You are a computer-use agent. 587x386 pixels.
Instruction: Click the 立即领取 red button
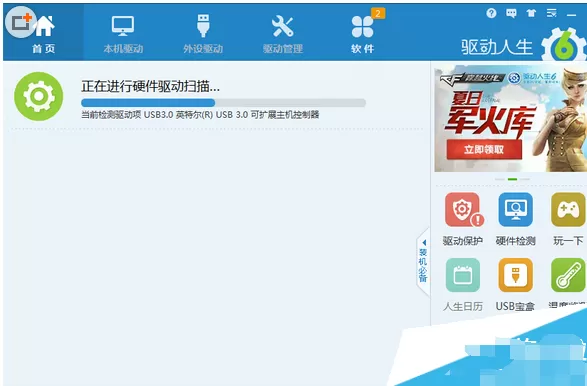click(484, 150)
